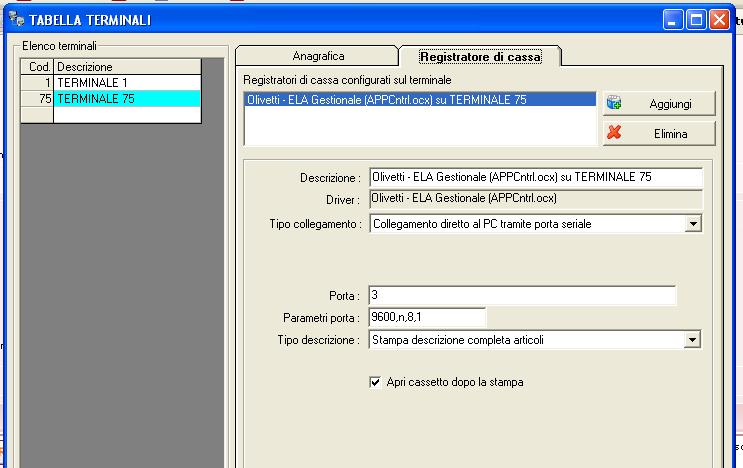Click the Parametri porta field
743x468 pixels.
click(427, 317)
